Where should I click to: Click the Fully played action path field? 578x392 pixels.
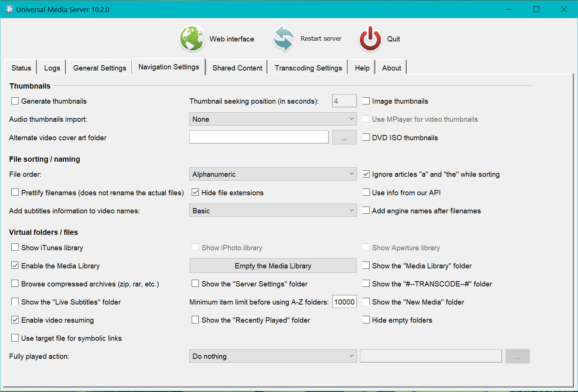click(x=431, y=356)
